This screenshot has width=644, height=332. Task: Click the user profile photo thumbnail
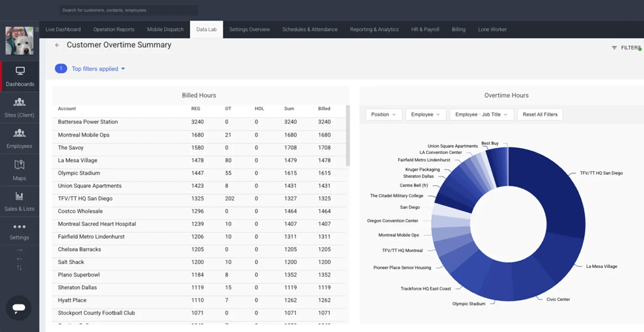click(19, 40)
